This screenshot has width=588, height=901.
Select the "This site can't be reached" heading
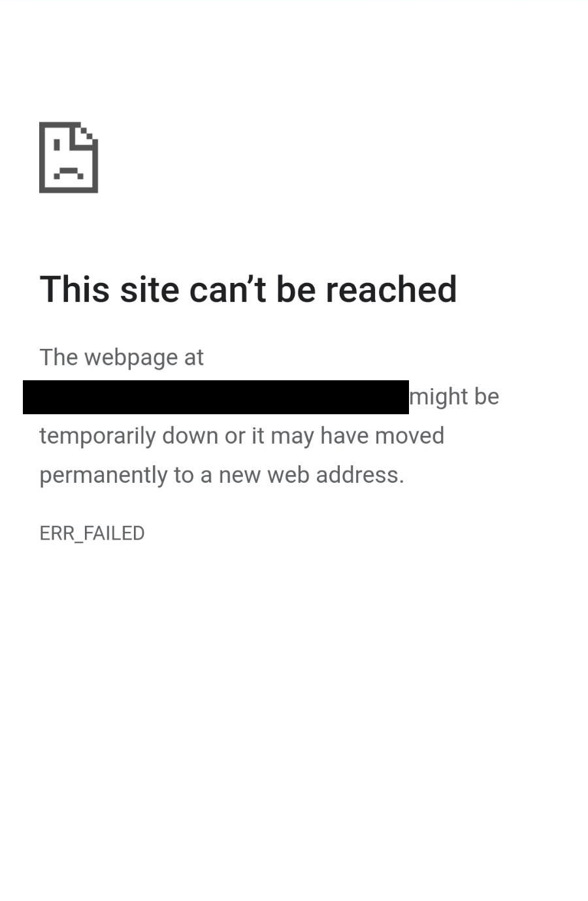248,289
